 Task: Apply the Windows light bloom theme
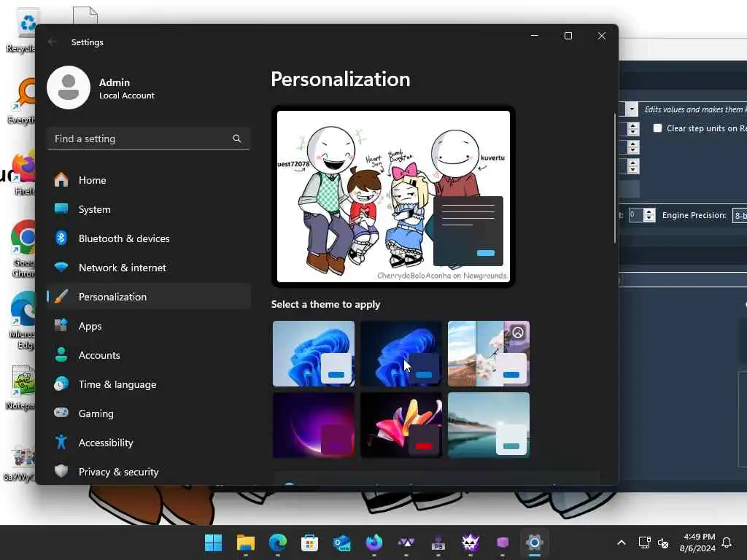tap(314, 354)
